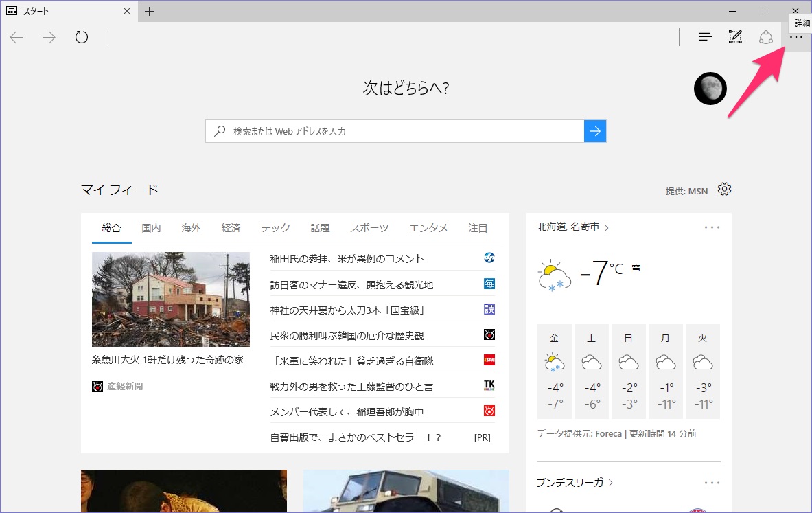
Task: Click the moon profile picture
Action: tap(710, 89)
